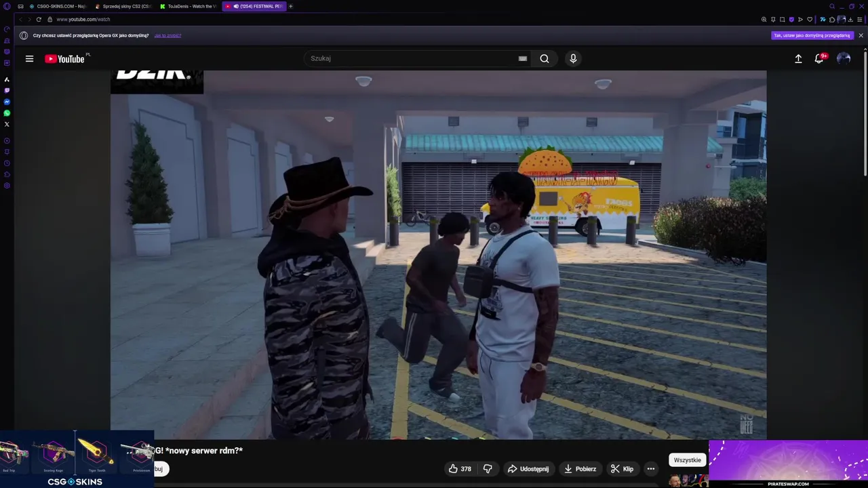Open the YouTube account avatar menu

tap(844, 59)
